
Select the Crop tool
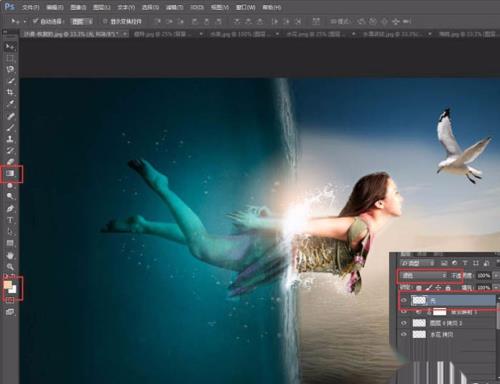click(x=10, y=92)
